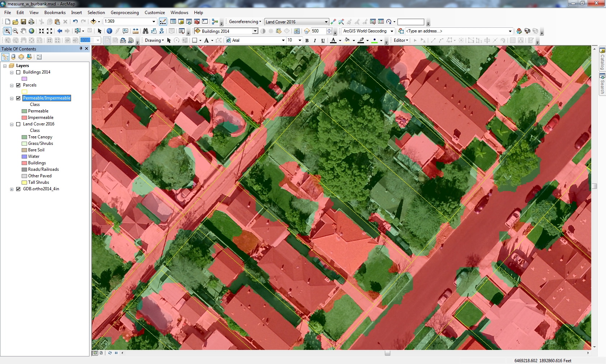Uncheck the Parcels layer

[18, 85]
